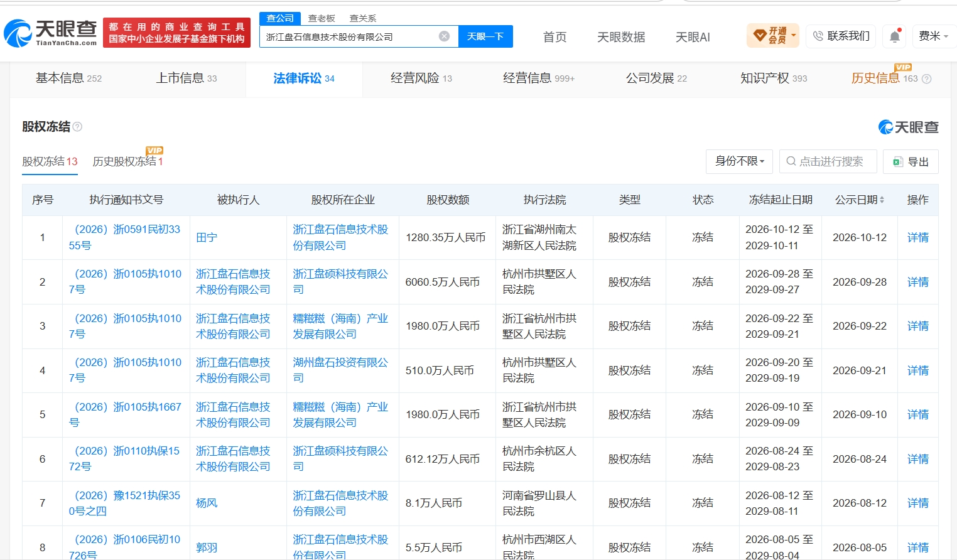
Task: Go to the 经营风险 tab
Action: (421, 78)
